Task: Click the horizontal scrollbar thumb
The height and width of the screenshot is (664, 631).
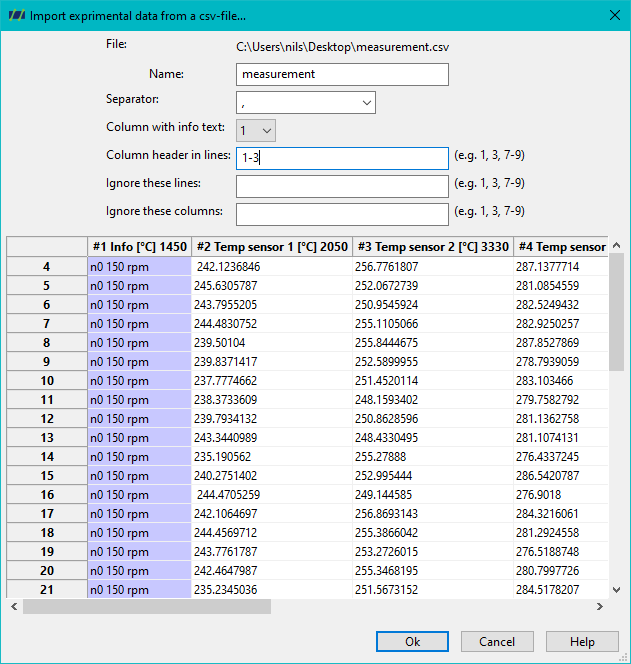Action: [x=147, y=606]
